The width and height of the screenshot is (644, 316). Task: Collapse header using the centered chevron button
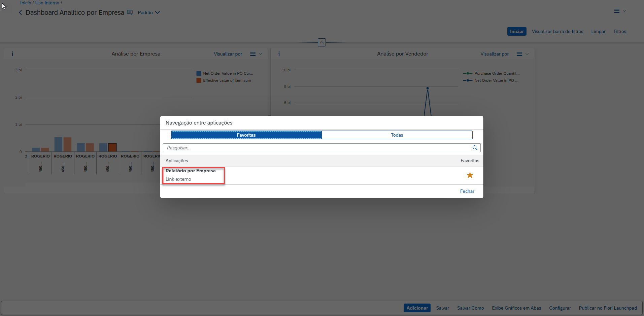pyautogui.click(x=322, y=42)
